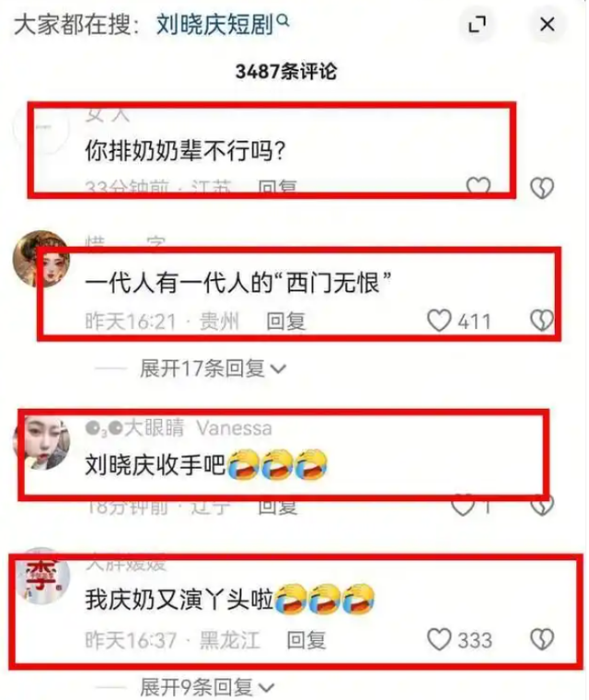This screenshot has height=700, width=589.
Task: Dislike the 我庆奶又演丫头啦 comment
Action: [542, 639]
